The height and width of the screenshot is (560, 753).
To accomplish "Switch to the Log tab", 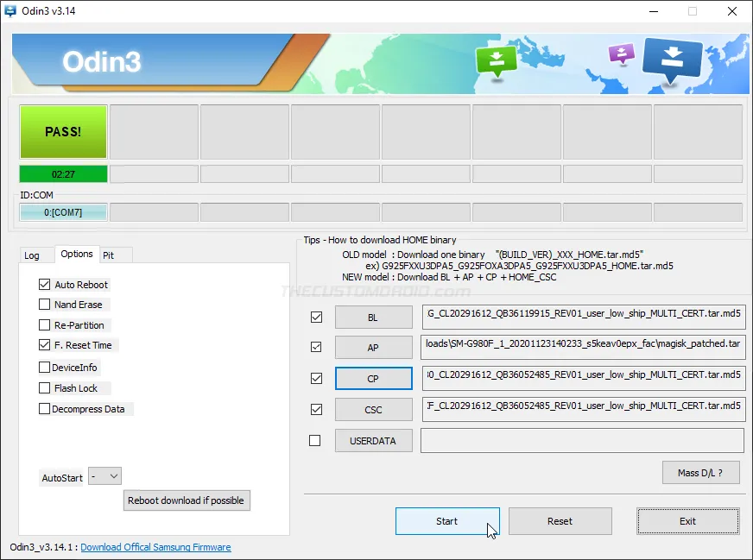I will (x=35, y=255).
